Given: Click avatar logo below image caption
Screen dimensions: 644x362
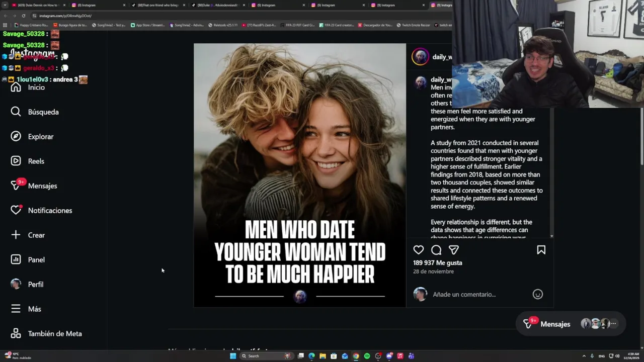Looking at the screenshot, I should pyautogui.click(x=300, y=296).
